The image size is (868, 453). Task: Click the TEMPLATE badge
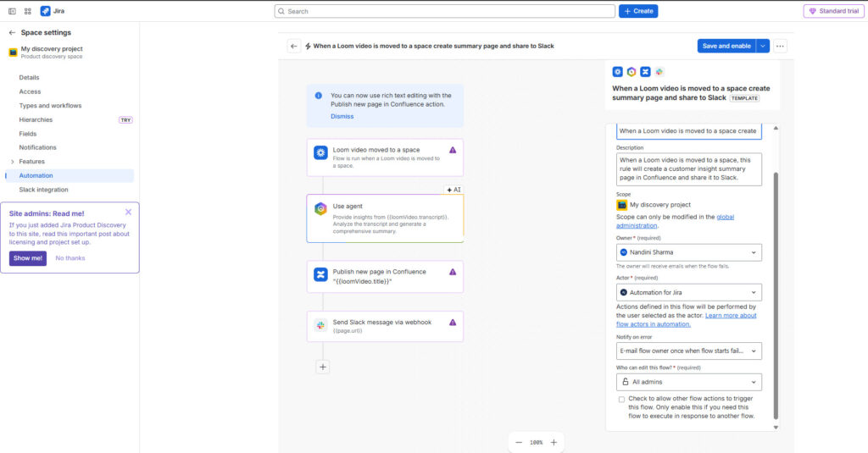click(x=744, y=98)
